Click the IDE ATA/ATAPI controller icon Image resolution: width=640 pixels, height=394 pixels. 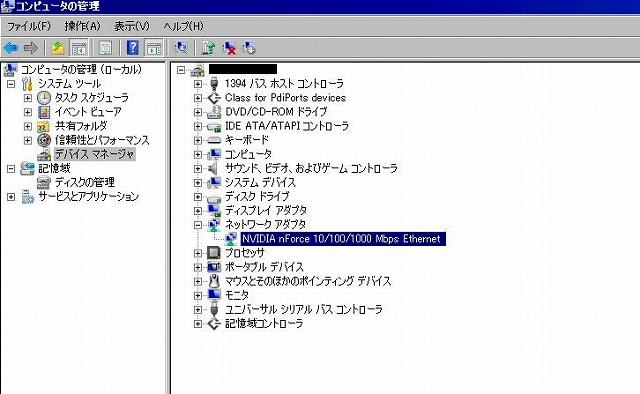click(214, 126)
